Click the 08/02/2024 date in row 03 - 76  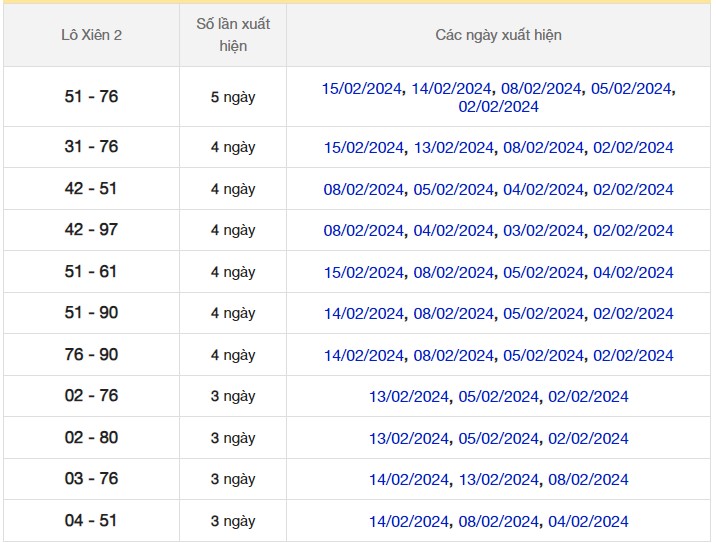click(x=588, y=480)
